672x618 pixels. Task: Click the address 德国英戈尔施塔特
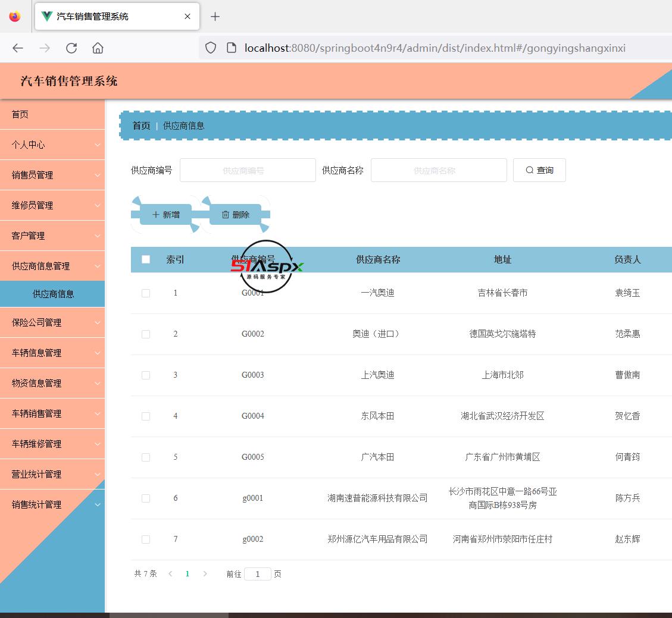click(502, 334)
